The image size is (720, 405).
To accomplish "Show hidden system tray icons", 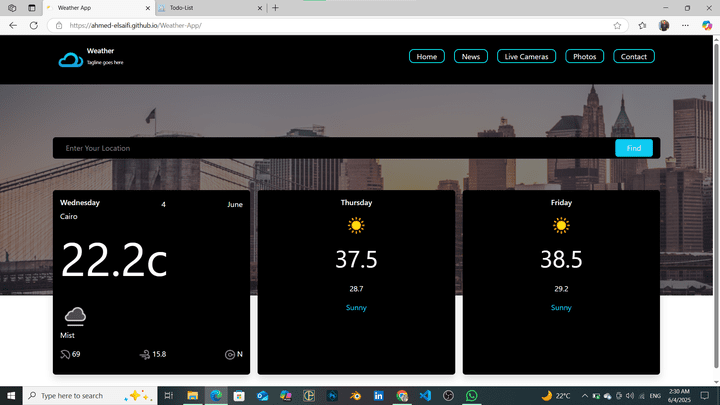I will (585, 395).
